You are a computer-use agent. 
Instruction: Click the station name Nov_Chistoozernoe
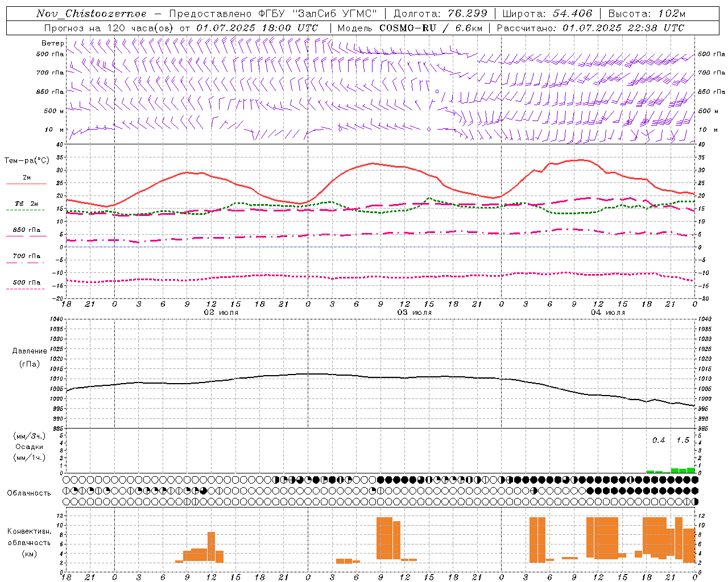(x=92, y=14)
